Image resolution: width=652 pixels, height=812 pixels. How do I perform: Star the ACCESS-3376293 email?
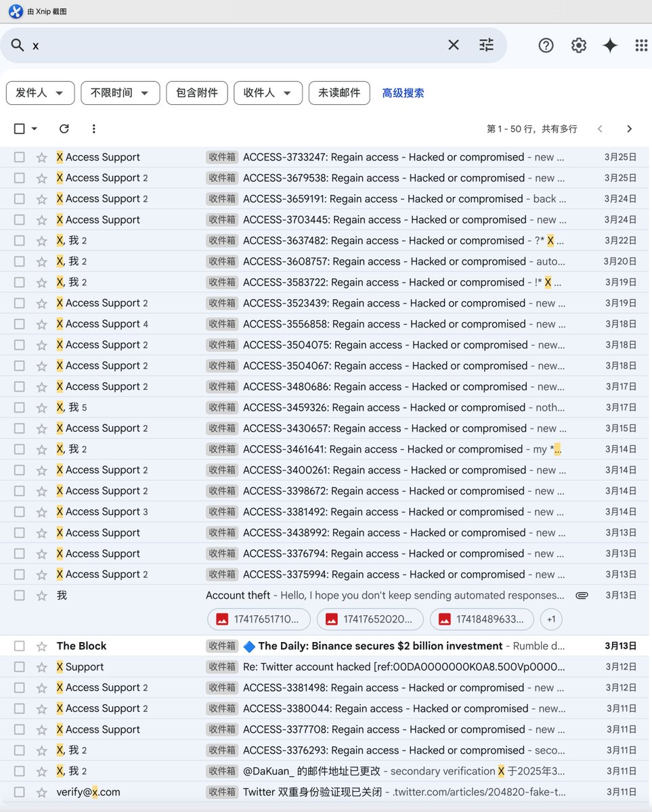42,750
